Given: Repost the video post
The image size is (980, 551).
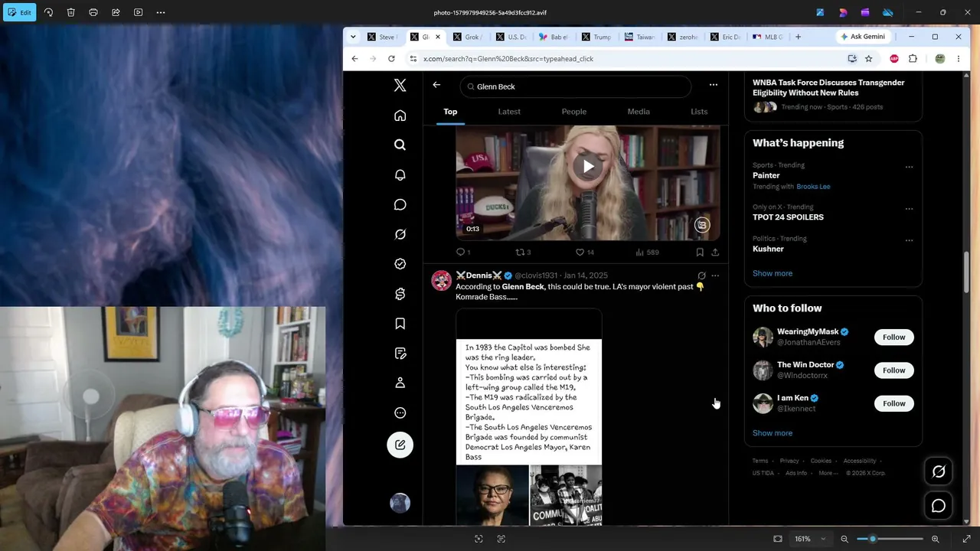Looking at the screenshot, I should tap(523, 252).
